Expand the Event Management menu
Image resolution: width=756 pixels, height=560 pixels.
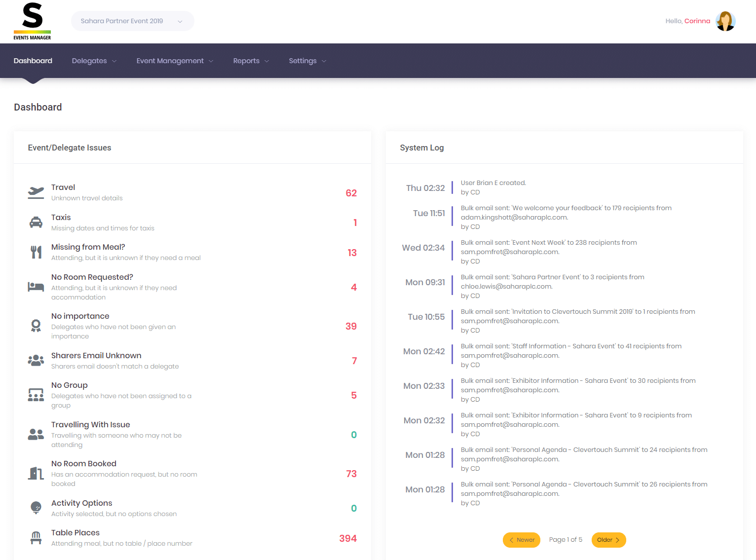pyautogui.click(x=175, y=61)
